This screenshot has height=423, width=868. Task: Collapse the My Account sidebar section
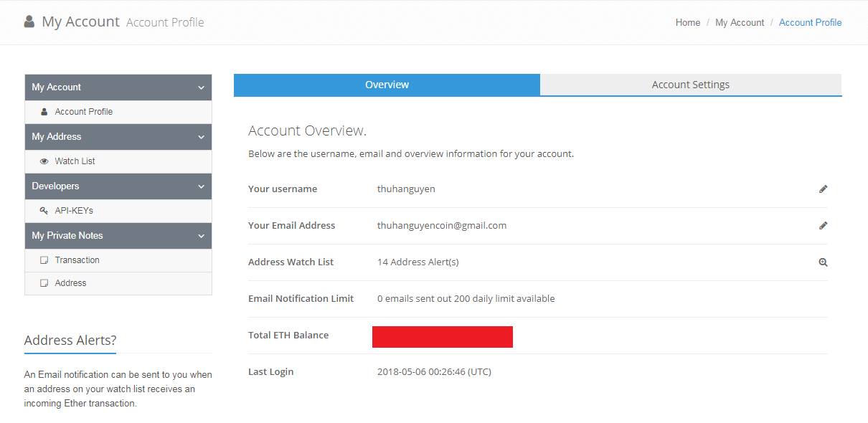(201, 87)
